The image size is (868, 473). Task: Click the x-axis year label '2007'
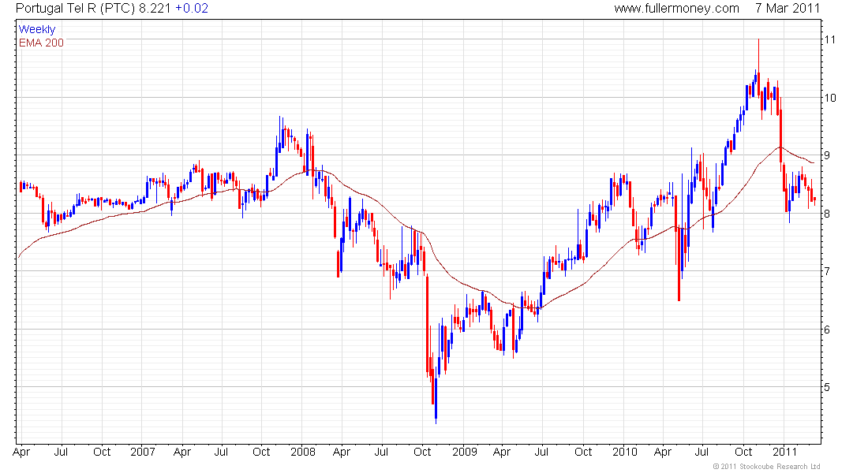[x=142, y=452]
